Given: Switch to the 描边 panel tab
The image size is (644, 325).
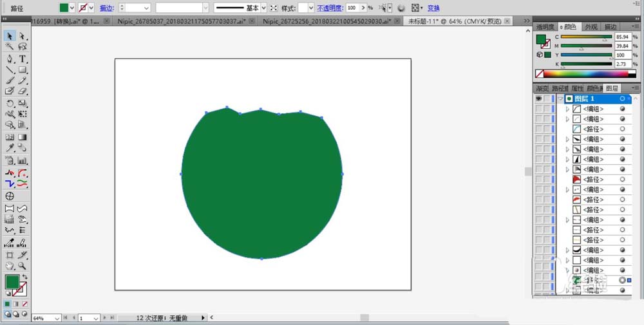Looking at the screenshot, I should [610, 26].
